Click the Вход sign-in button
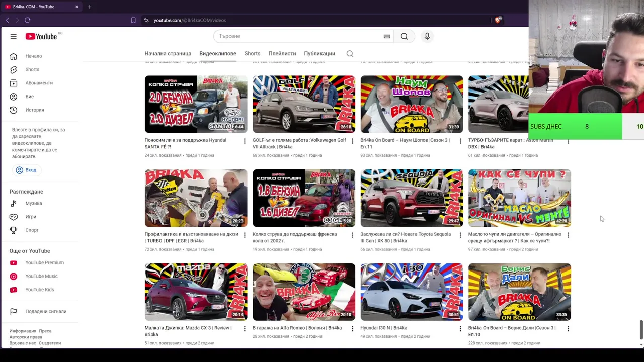The height and width of the screenshot is (362, 644). [x=26, y=170]
